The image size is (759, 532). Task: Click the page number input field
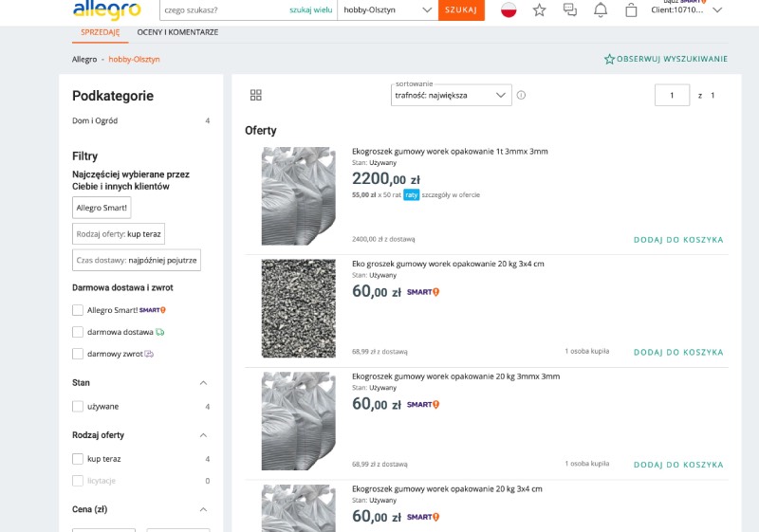point(672,95)
